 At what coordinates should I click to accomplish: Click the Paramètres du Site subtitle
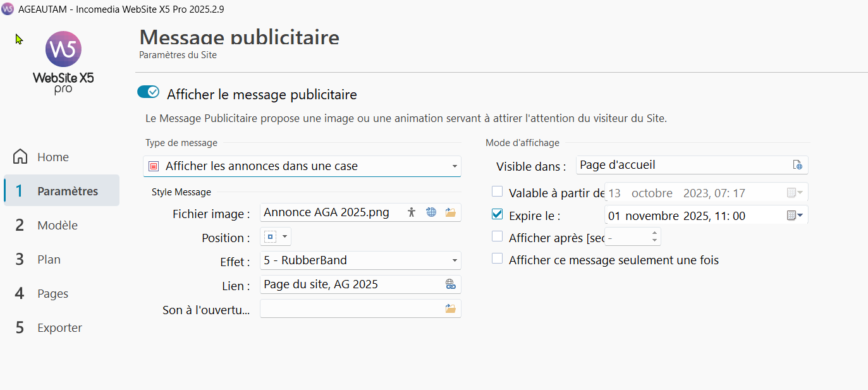(x=178, y=55)
